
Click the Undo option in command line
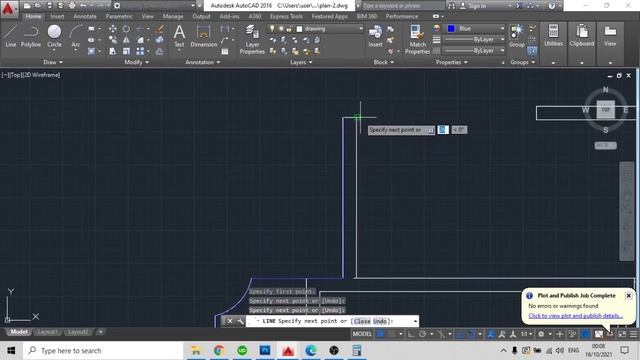[x=380, y=321]
